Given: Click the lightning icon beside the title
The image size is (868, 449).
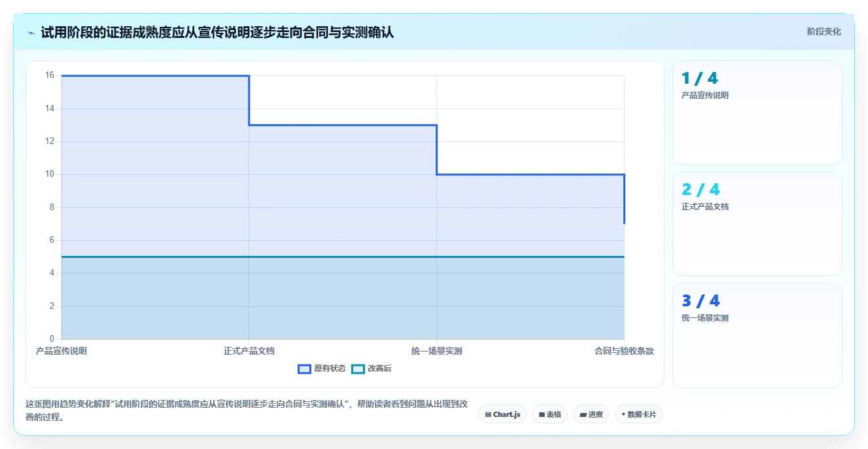Looking at the screenshot, I should pyautogui.click(x=31, y=33).
